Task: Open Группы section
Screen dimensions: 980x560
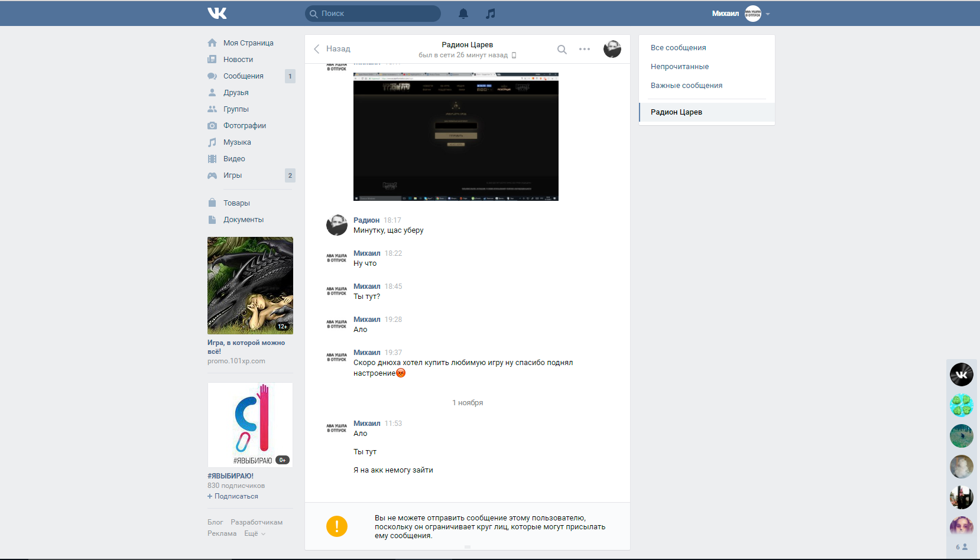Action: [x=236, y=109]
